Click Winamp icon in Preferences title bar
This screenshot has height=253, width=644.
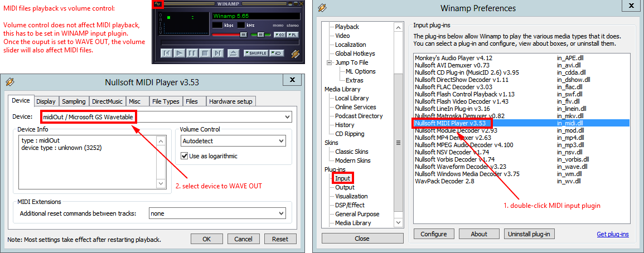(x=322, y=8)
